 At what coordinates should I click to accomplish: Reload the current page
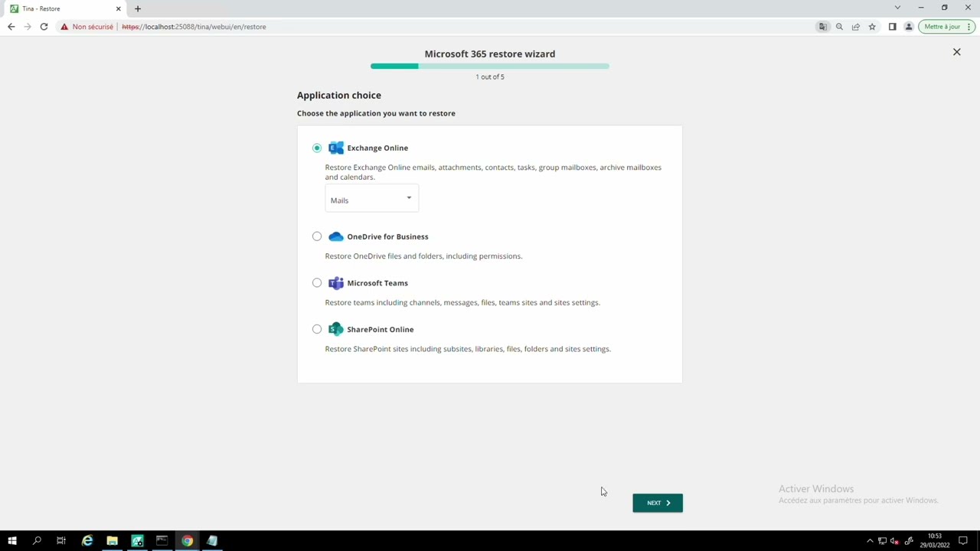tap(44, 27)
